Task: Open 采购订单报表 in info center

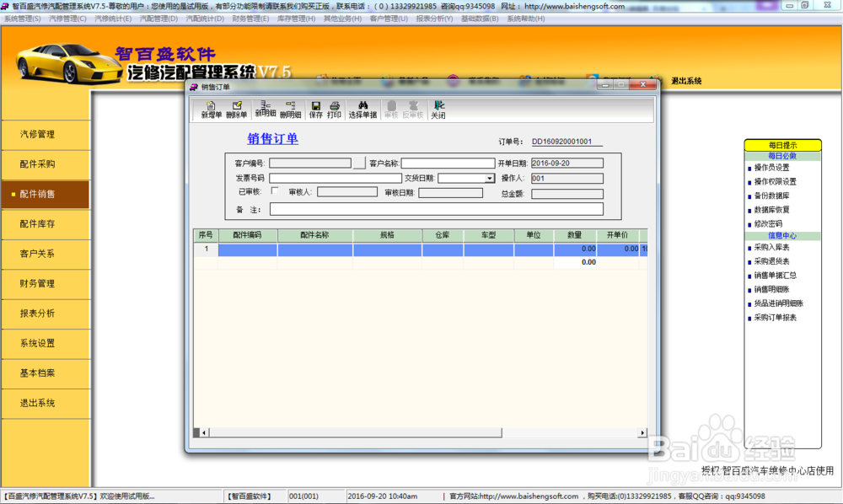Action: pos(775,318)
